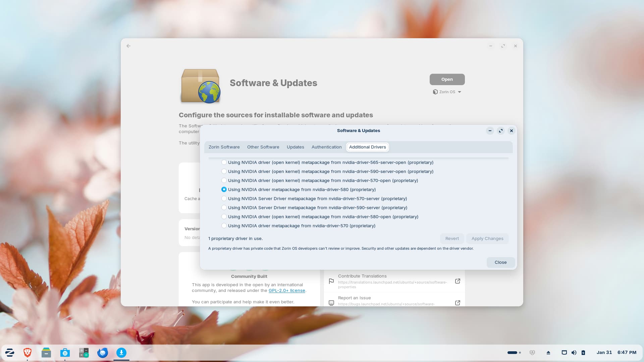
Task: Open Contribute Translations external link icon
Action: (x=458, y=281)
